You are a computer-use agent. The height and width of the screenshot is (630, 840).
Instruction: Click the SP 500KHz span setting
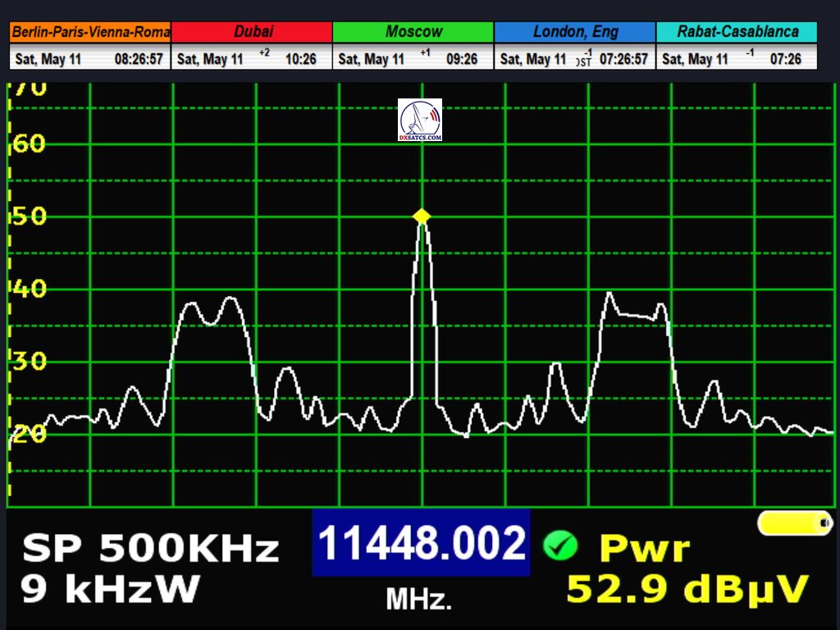pyautogui.click(x=150, y=549)
